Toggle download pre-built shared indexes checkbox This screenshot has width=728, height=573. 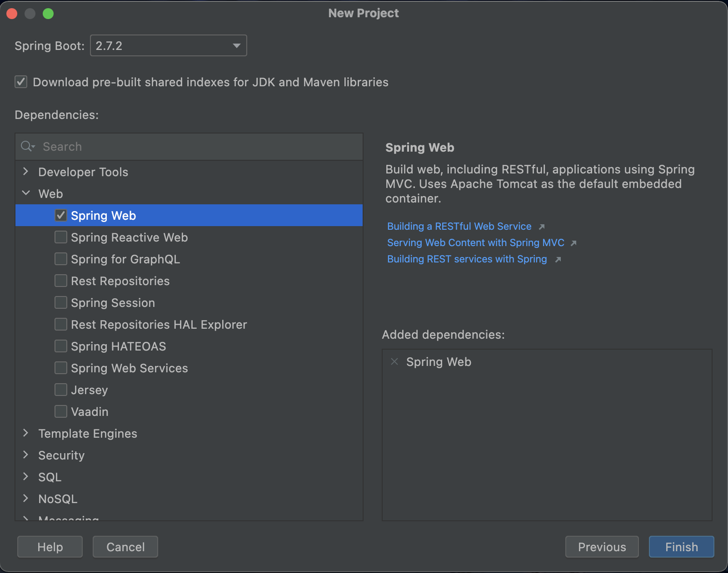[21, 82]
